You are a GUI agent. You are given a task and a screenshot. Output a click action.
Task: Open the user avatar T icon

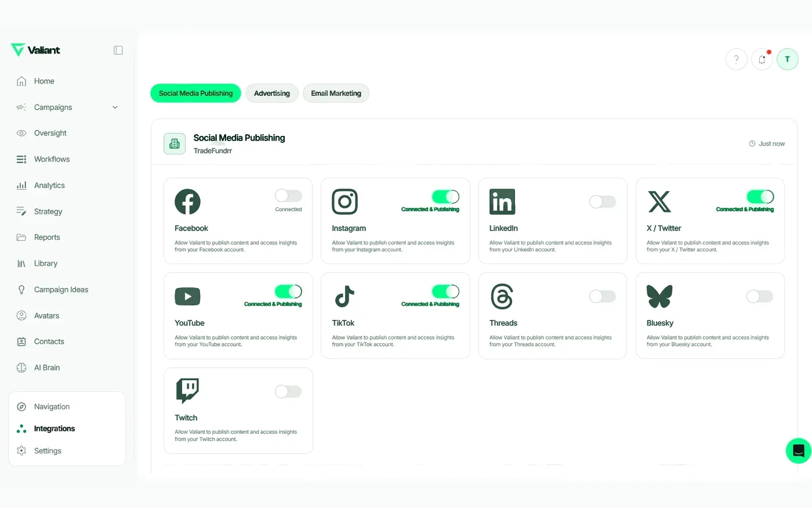[x=788, y=59]
